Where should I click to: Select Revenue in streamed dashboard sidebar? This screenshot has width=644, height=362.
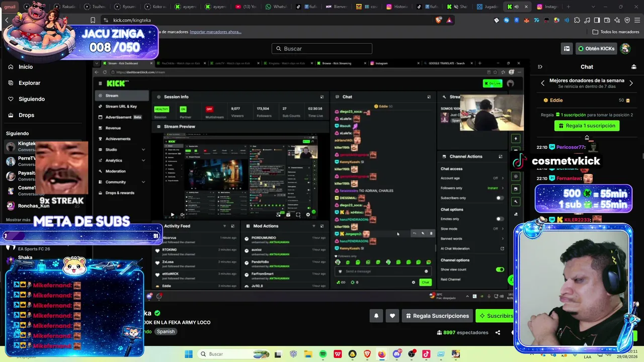click(113, 128)
